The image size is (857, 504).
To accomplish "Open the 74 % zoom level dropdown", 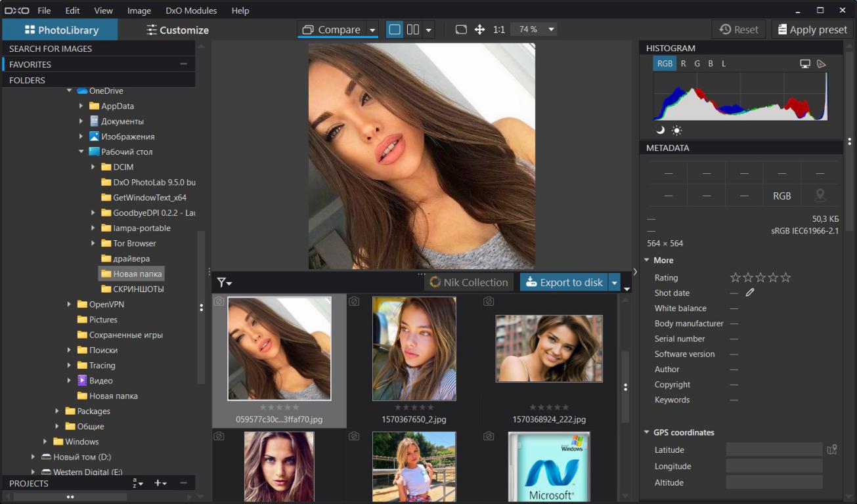I will [x=552, y=30].
